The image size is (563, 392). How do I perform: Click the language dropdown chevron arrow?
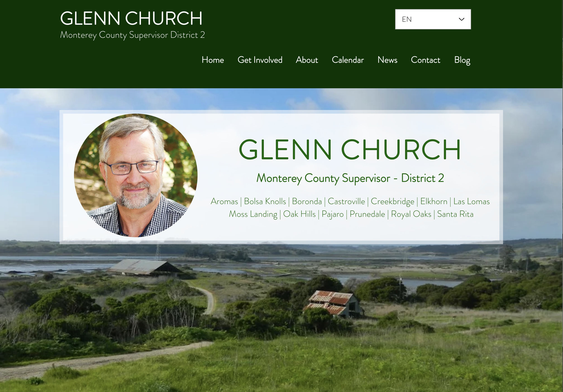[x=461, y=19]
